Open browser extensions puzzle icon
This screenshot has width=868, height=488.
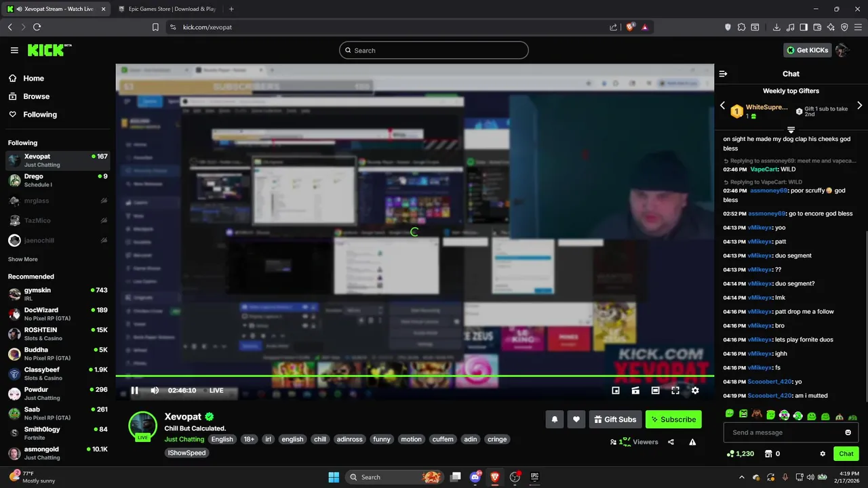741,27
